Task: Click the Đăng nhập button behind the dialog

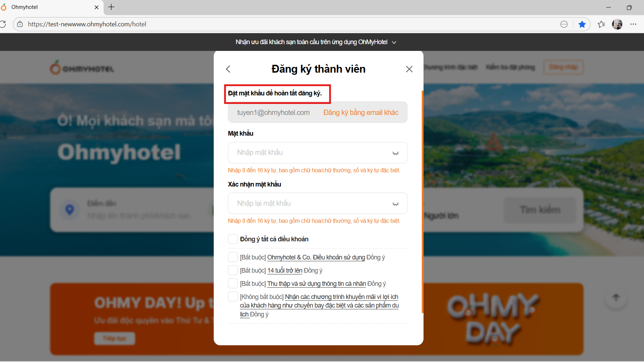Action: pyautogui.click(x=563, y=67)
